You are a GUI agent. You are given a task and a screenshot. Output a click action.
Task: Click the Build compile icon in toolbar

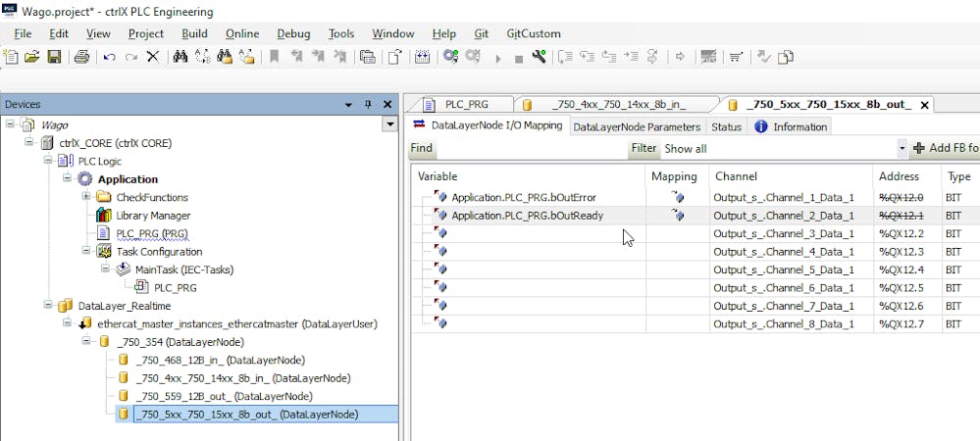pos(423,57)
